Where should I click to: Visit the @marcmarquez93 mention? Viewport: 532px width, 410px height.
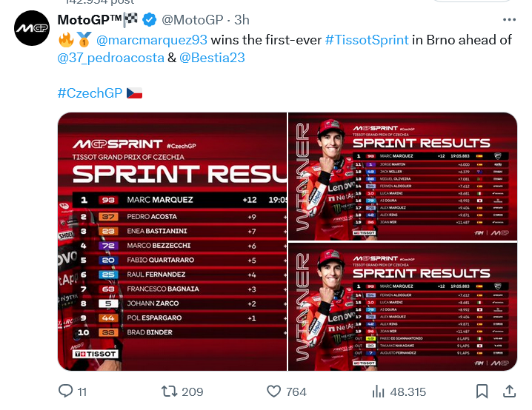[152, 39]
